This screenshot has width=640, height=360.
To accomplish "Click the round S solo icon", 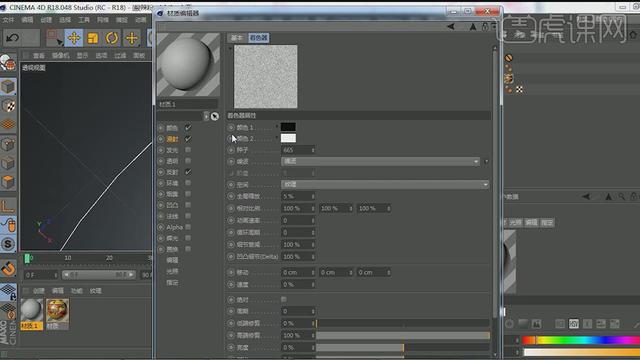I will pos(8,244).
